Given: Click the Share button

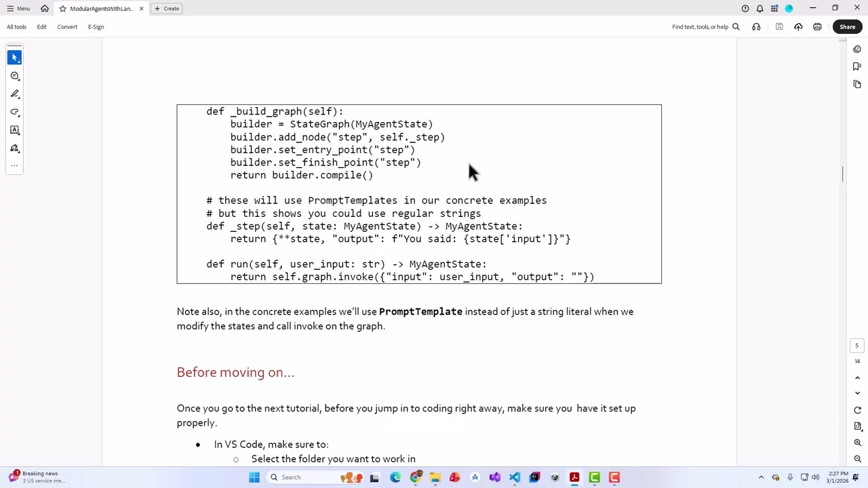Looking at the screenshot, I should coord(847,27).
